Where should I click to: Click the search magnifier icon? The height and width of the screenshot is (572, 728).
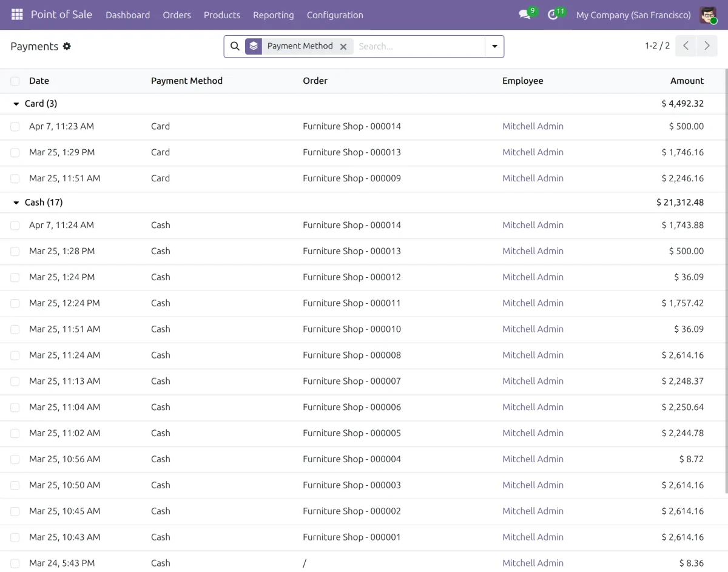coord(235,46)
